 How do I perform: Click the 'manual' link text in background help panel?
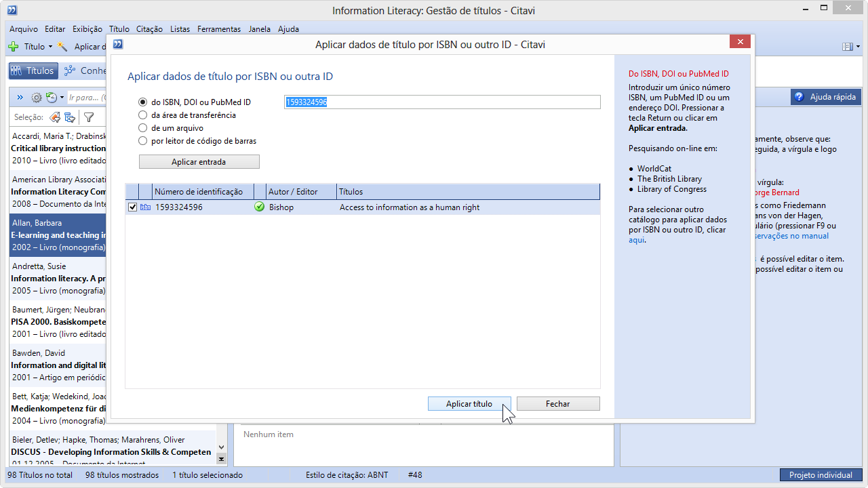click(814, 236)
